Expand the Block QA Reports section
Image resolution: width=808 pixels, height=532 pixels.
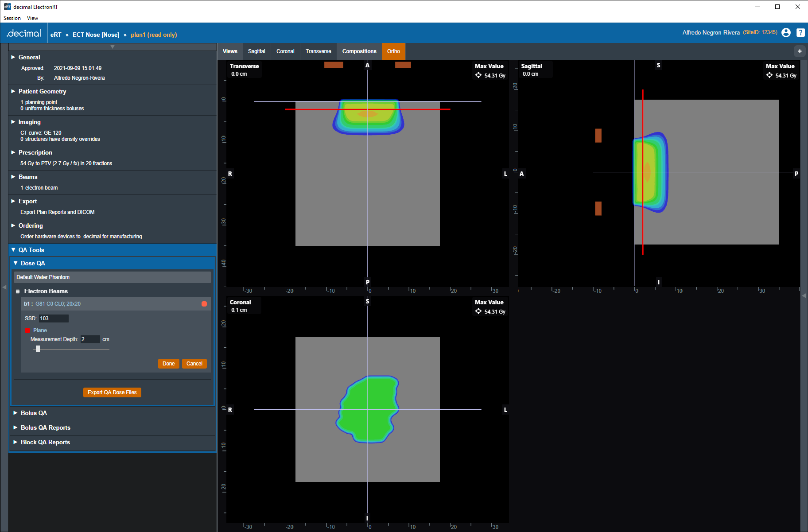pos(45,442)
